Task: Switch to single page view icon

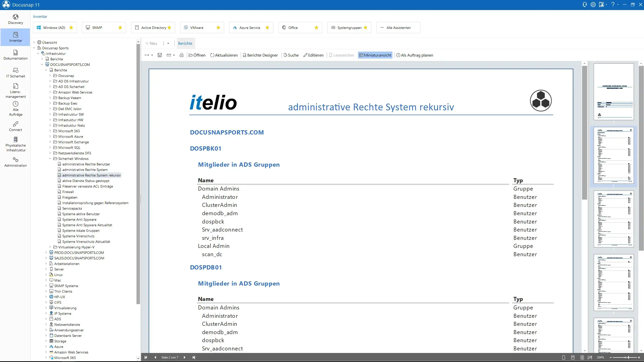Action: click(x=563, y=357)
